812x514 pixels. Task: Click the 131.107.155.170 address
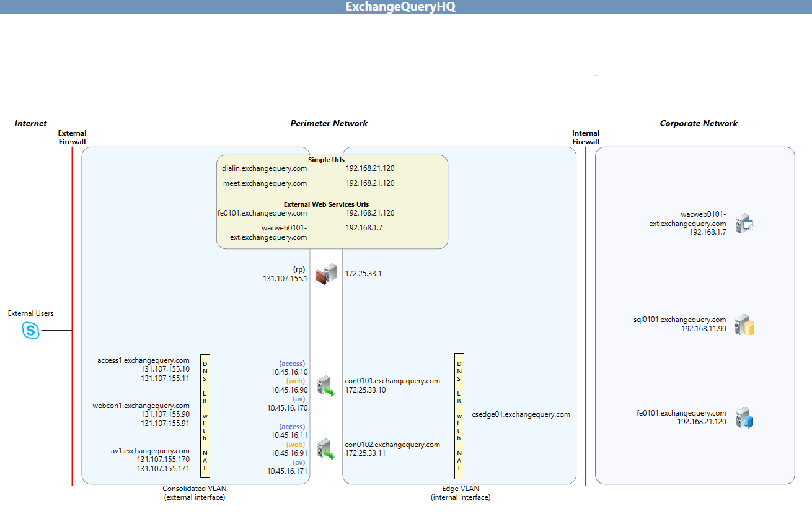click(x=163, y=460)
